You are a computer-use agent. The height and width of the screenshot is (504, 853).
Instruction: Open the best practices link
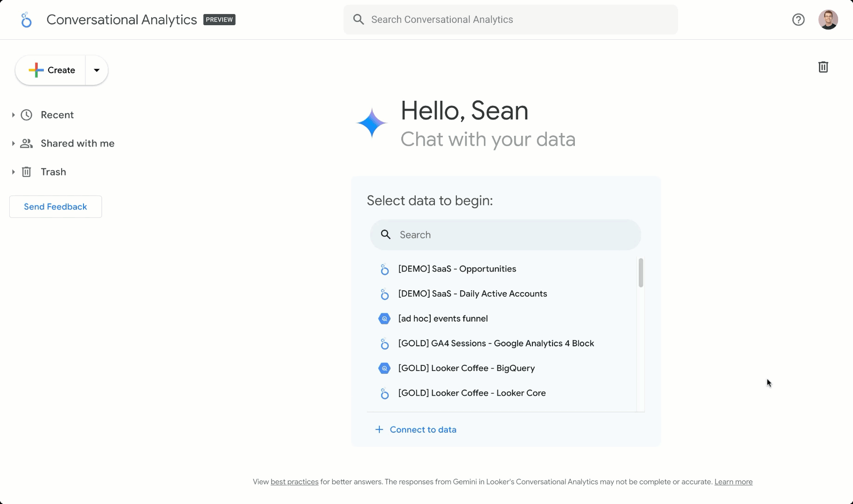click(x=294, y=482)
